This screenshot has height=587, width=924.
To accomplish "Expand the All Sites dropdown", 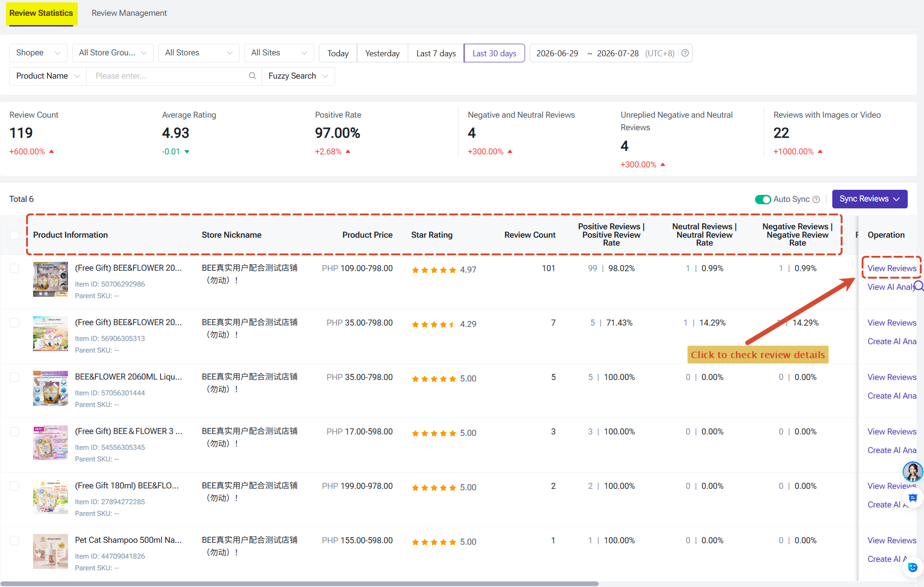I will tap(279, 53).
